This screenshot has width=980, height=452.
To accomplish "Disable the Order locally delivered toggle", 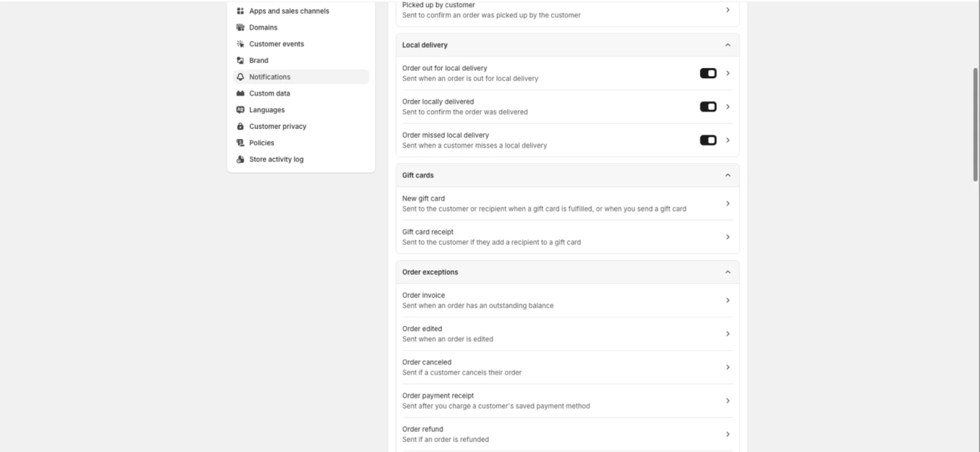I will coord(708,107).
